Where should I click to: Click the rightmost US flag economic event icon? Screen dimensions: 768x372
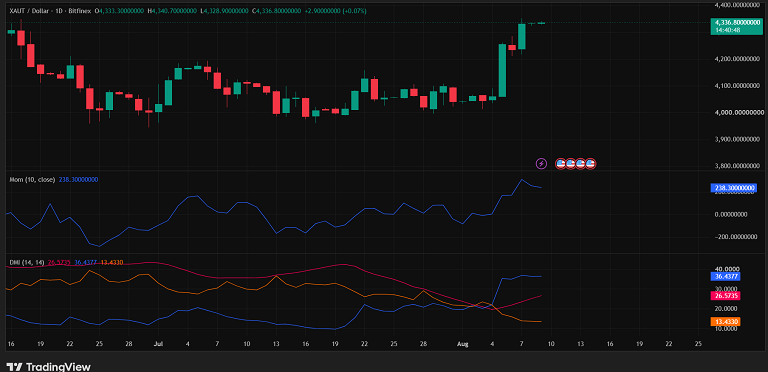(x=591, y=163)
